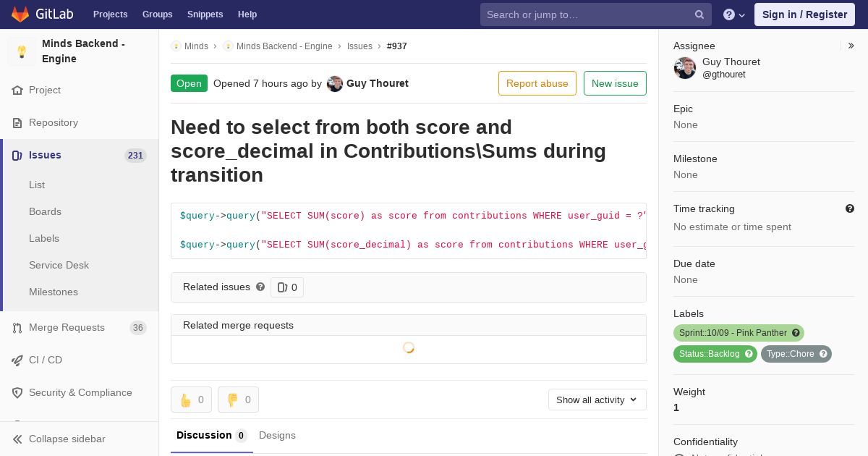Click the Open status badge
868x456 pixels.
[189, 83]
